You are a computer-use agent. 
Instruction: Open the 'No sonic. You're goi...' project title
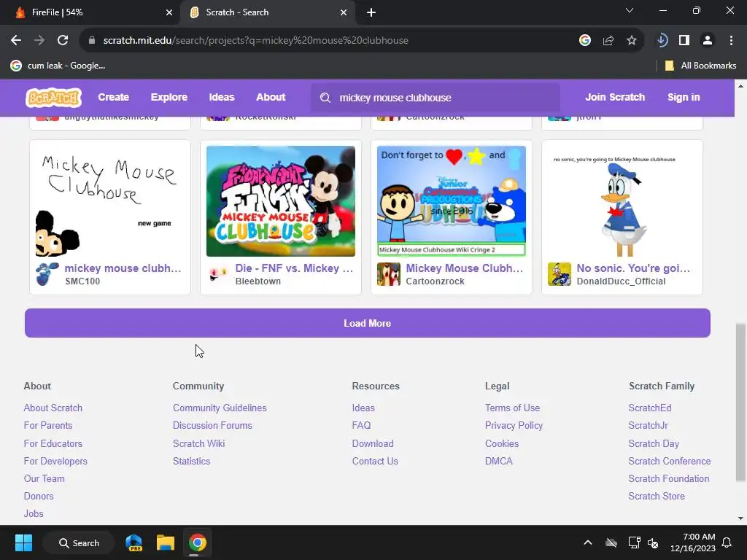(x=634, y=268)
